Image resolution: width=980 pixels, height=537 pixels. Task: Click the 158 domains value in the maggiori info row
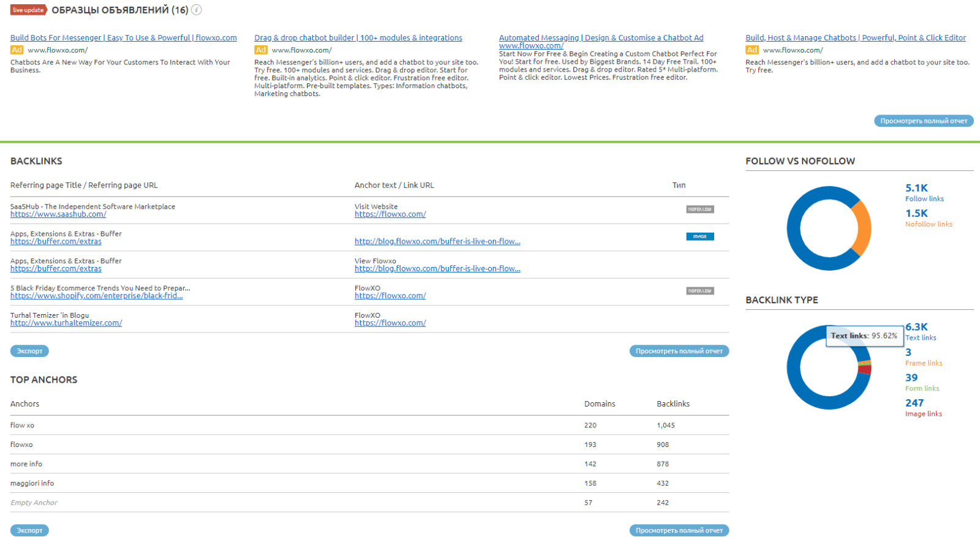pos(590,484)
